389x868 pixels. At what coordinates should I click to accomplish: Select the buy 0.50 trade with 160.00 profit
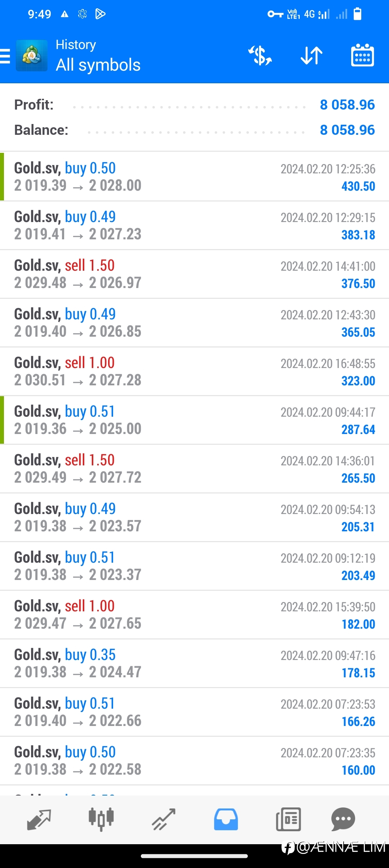coord(194,761)
